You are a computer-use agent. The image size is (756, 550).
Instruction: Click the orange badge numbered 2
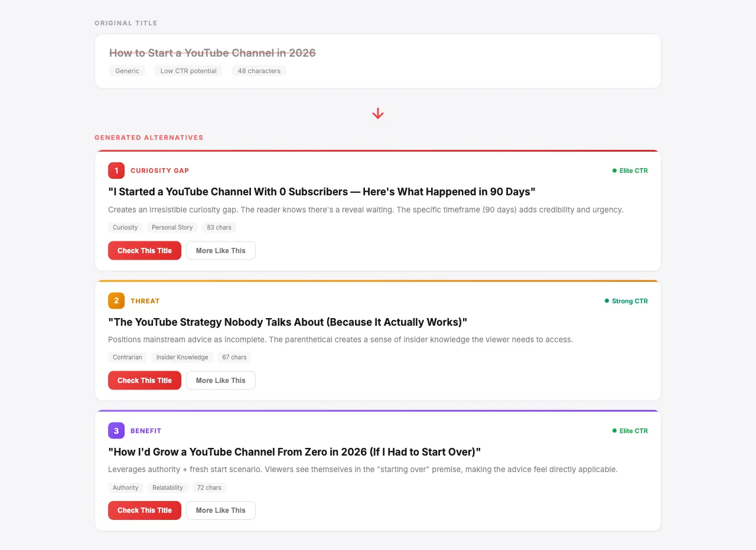coord(116,300)
